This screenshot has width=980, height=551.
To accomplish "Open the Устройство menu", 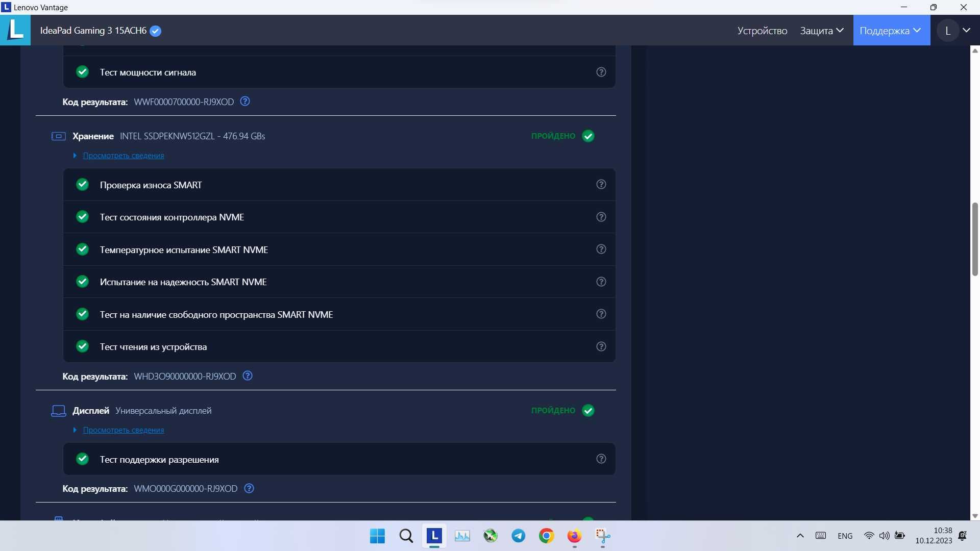I will 762,31.
